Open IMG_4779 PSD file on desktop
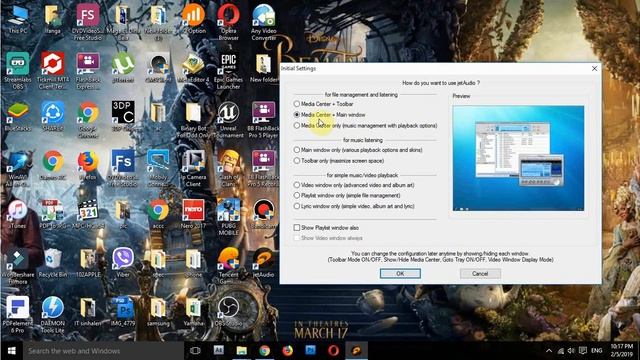Screen dimensions: 640x360 pos(123,311)
